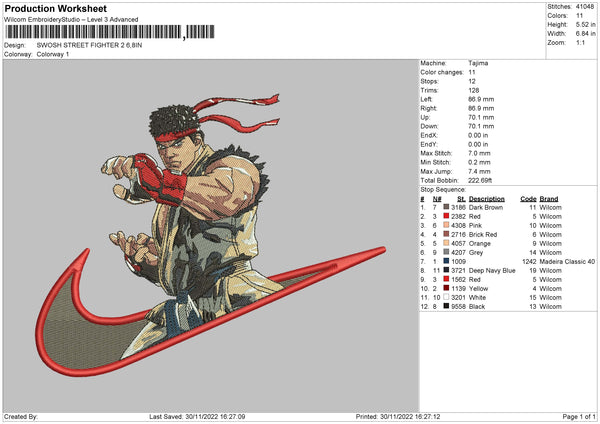The width and height of the screenshot is (600, 424).
Task: Click the EndX value 0.00 in
Action: pos(478,135)
